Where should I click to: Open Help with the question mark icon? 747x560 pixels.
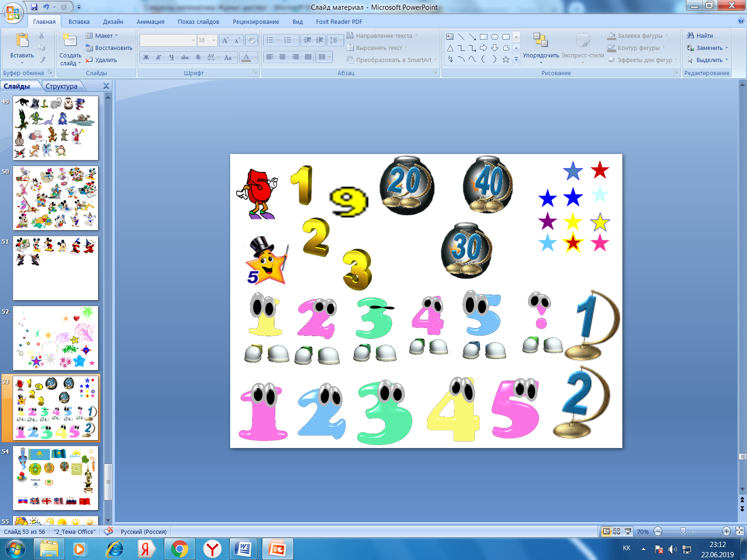741,21
